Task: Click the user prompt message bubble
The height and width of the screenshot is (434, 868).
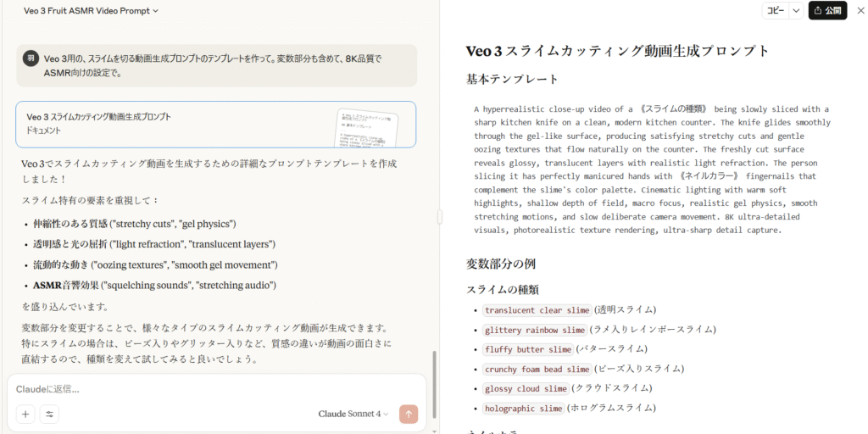Action: [216, 65]
